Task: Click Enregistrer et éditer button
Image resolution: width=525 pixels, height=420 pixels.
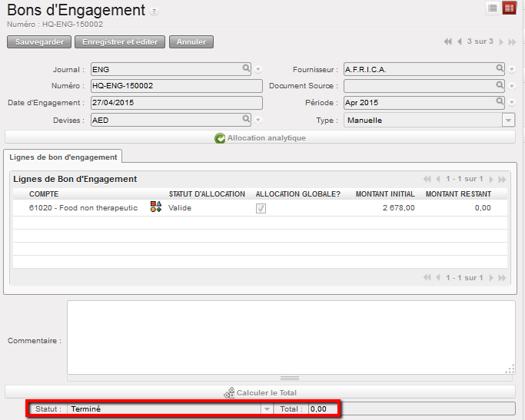Action: click(119, 41)
